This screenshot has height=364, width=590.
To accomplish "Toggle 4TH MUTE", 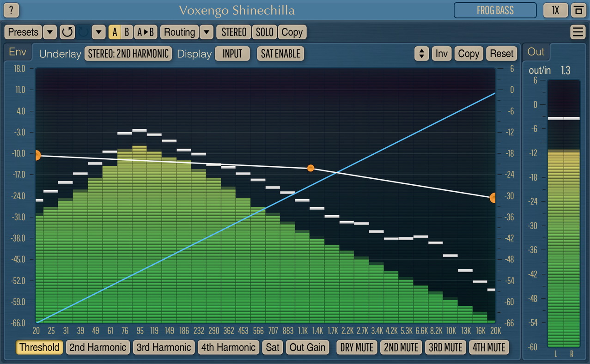I will coord(489,347).
